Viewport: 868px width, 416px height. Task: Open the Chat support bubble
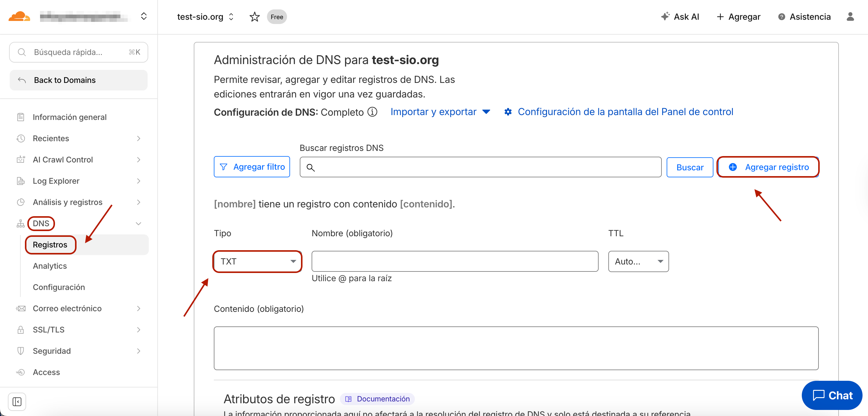(832, 395)
